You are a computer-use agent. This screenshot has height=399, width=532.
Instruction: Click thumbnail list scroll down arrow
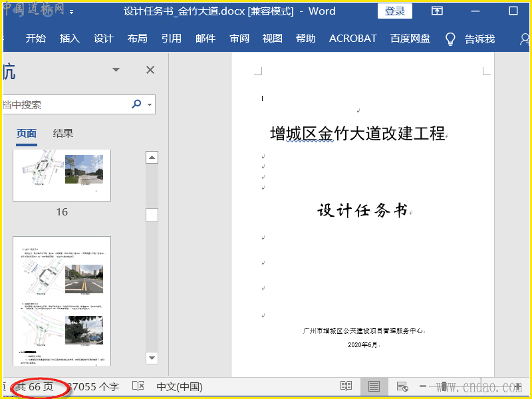coord(152,358)
